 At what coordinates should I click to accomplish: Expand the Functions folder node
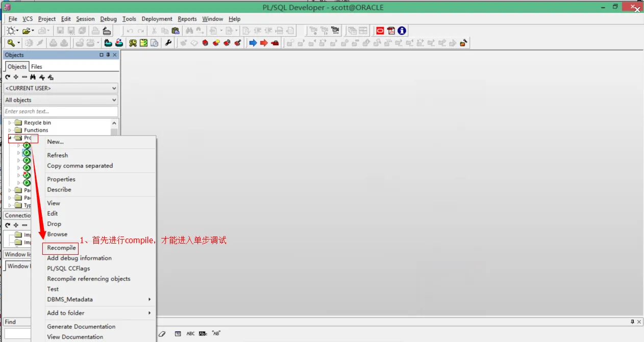(10, 130)
